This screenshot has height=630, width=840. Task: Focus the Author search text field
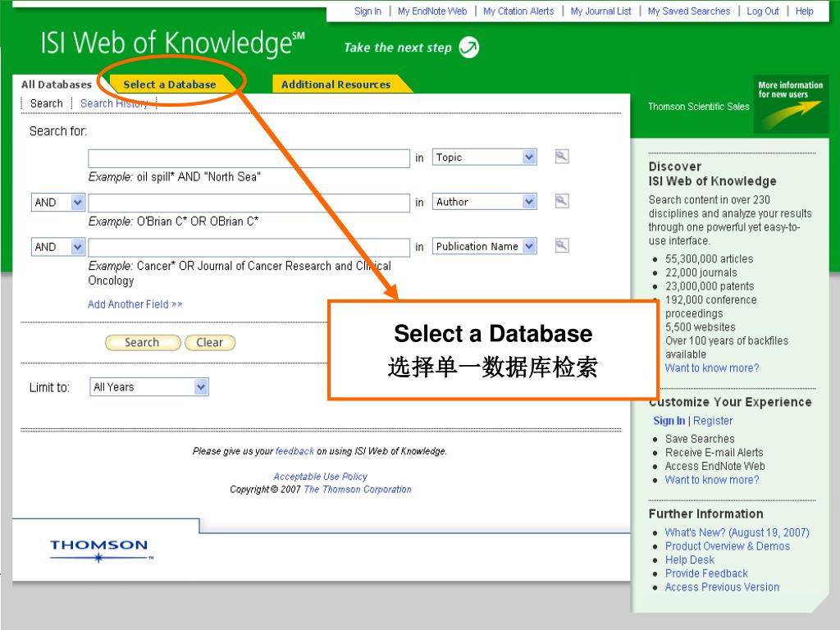tap(249, 203)
